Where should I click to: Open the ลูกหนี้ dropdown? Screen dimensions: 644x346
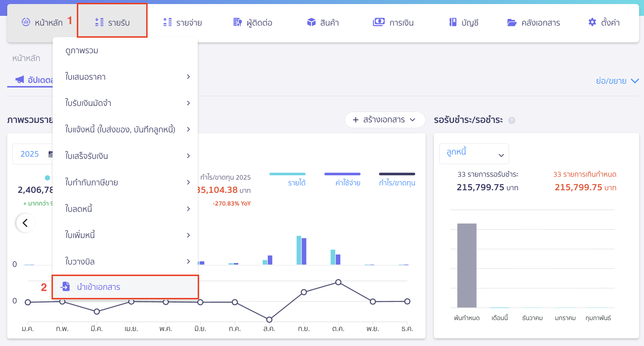tap(474, 153)
